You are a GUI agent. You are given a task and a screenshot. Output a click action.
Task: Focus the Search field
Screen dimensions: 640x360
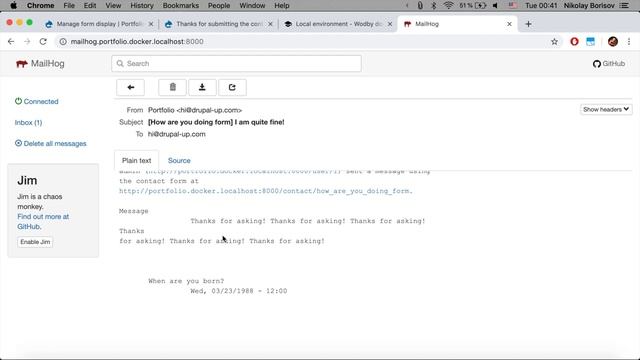click(x=236, y=64)
